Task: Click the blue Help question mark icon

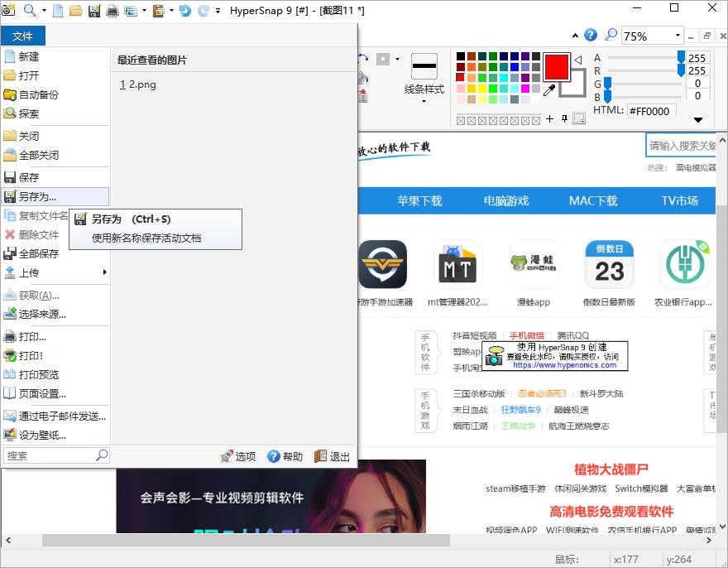Action: pos(591,35)
